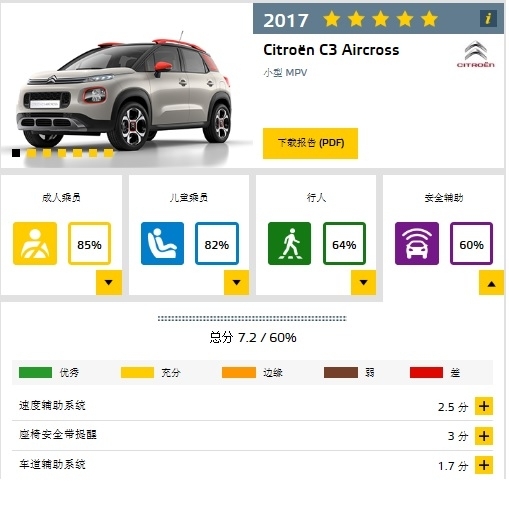Expand pedestrian details arrow
This screenshot has height=510, width=509.
365,284
